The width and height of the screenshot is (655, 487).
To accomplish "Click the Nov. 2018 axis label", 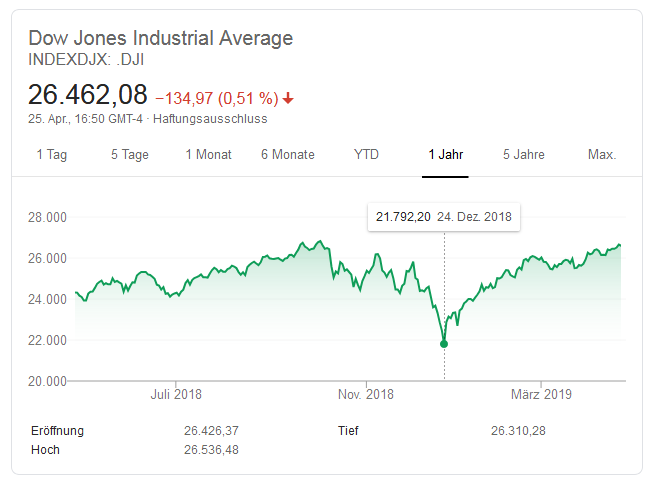I will tap(367, 394).
